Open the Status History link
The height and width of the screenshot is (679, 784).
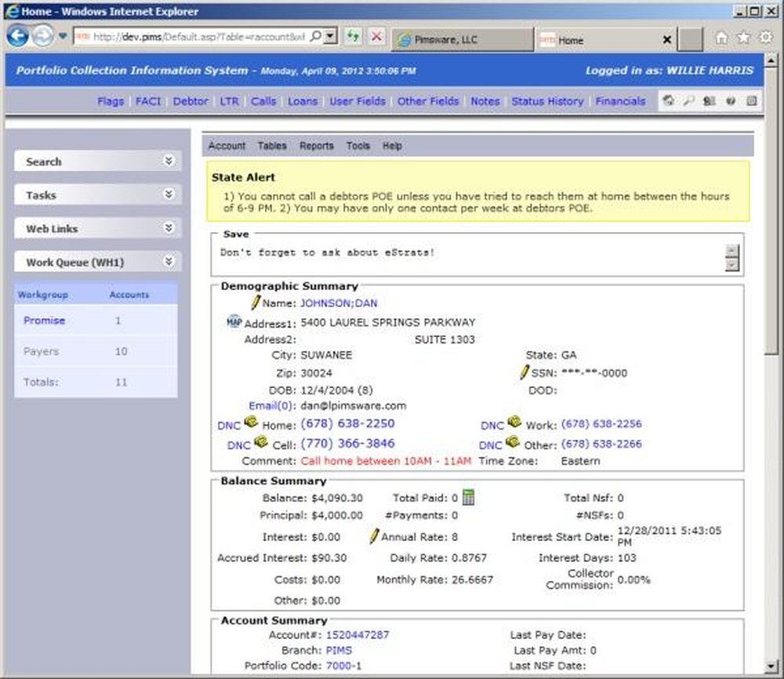coord(547,101)
